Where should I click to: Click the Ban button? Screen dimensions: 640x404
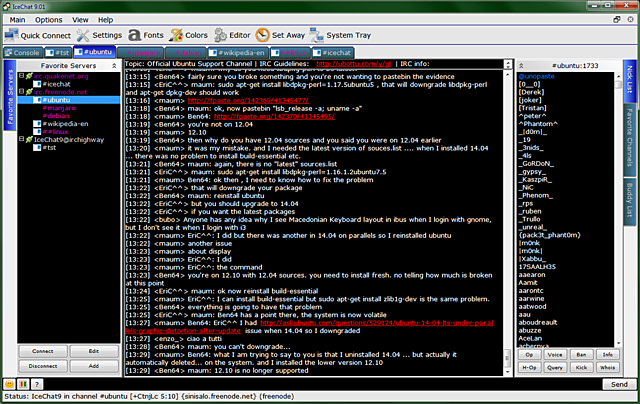581,355
